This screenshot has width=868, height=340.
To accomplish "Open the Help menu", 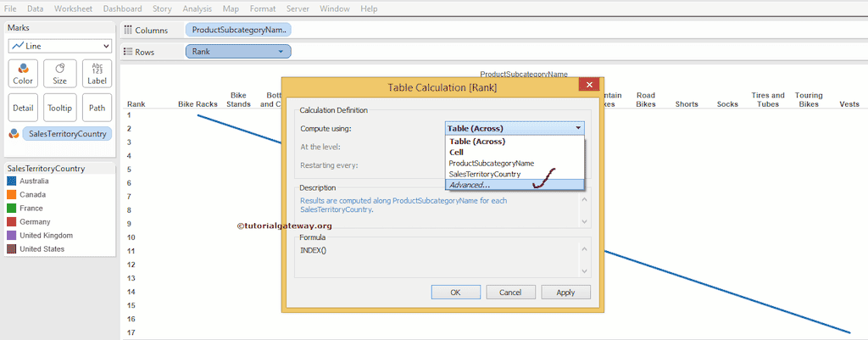I will 369,8.
